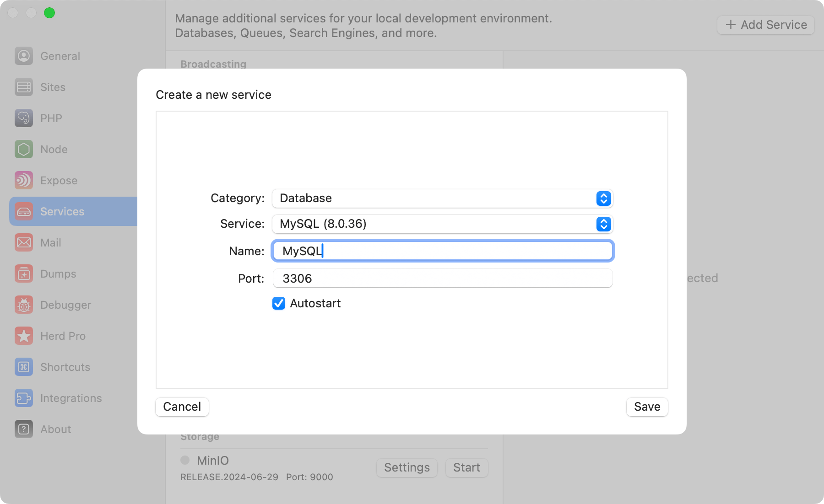Viewport: 824px width, 504px height.
Task: Uncheck the Autostart checkbox
Action: coord(278,303)
